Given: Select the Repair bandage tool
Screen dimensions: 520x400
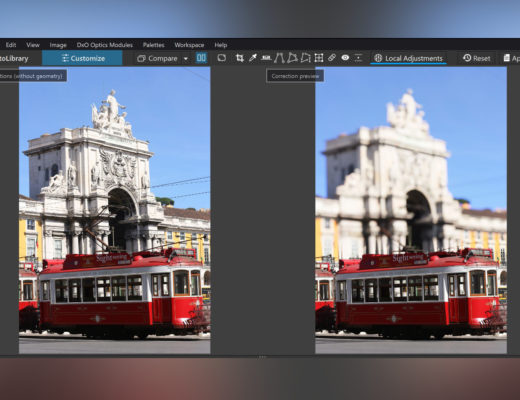Looking at the screenshot, I should (x=332, y=58).
